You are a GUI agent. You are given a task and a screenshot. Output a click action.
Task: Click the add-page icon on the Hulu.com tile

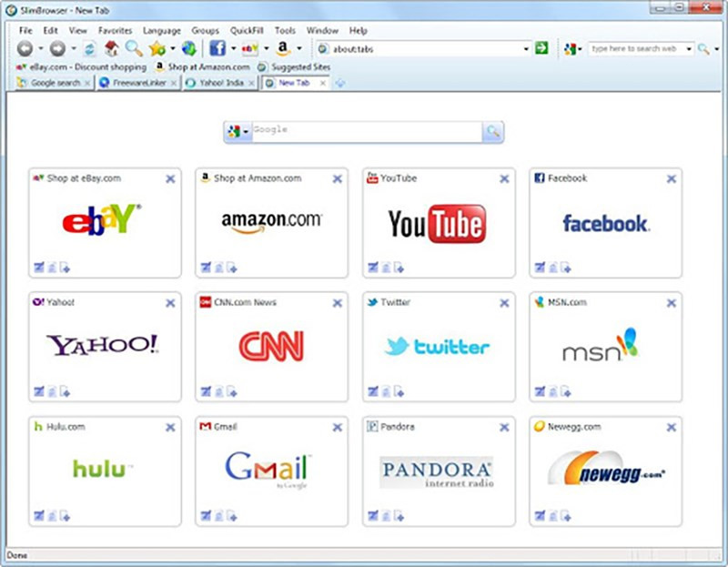(65, 515)
